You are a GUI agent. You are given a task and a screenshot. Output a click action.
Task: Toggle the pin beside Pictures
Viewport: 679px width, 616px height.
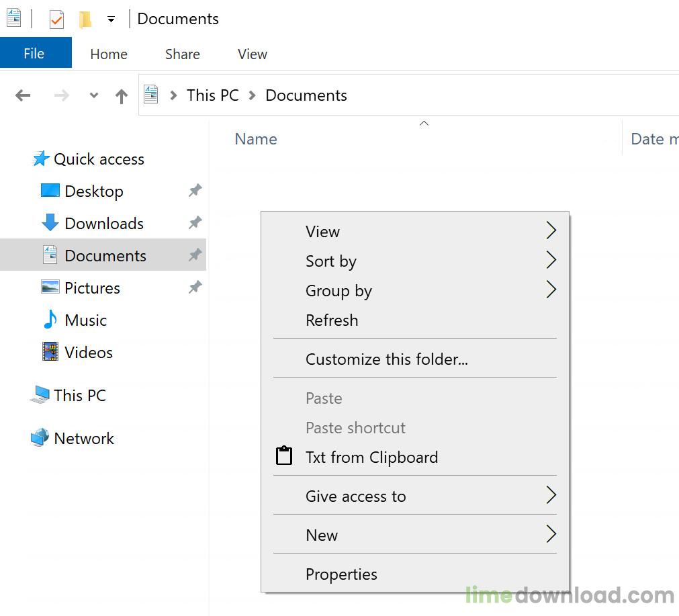(x=195, y=288)
